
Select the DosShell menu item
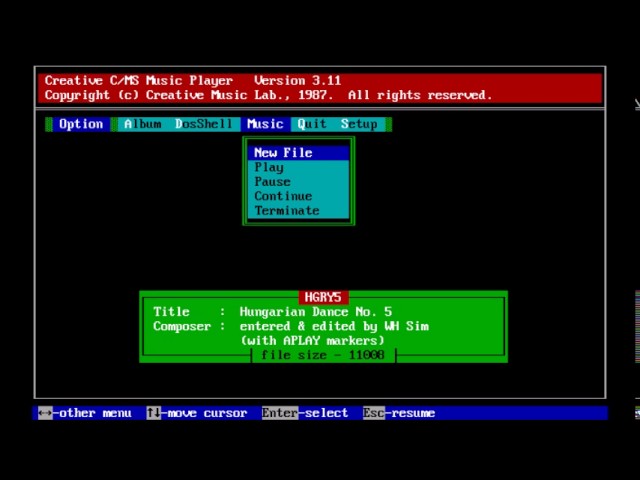click(x=203, y=124)
